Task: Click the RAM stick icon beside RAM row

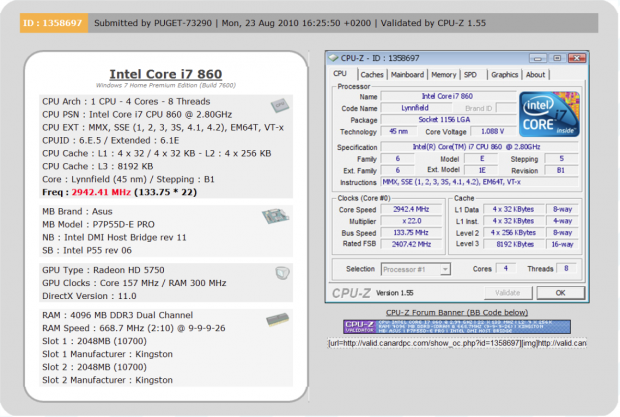Action: [x=277, y=319]
